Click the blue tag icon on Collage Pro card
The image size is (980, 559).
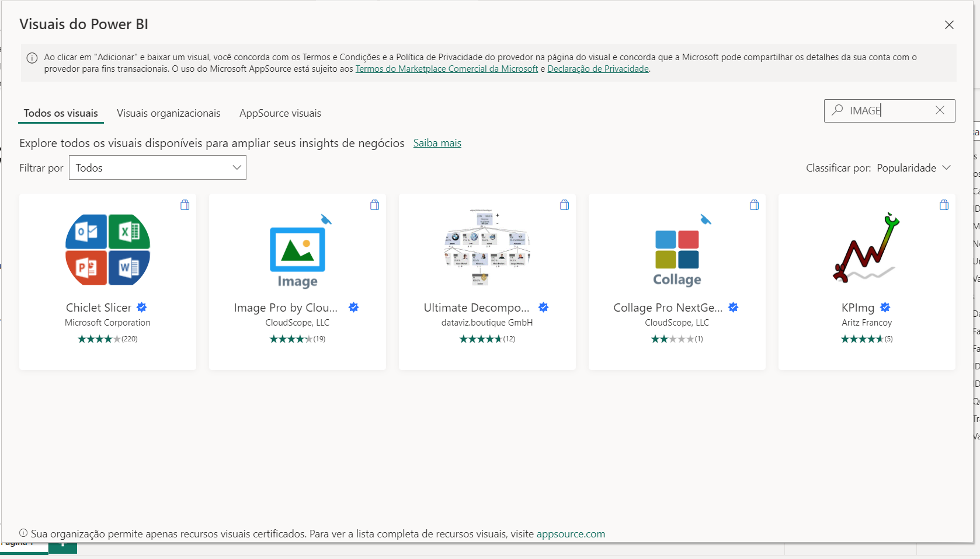click(706, 219)
